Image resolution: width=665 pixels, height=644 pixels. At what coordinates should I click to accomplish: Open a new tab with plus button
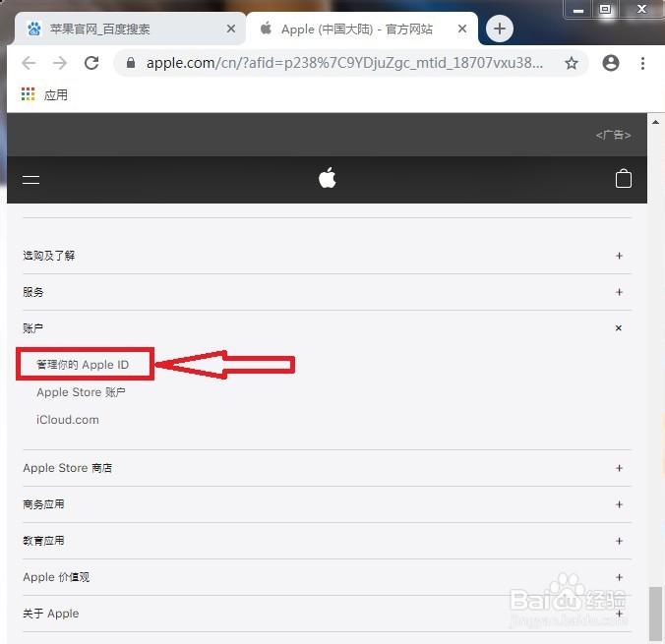[x=499, y=29]
